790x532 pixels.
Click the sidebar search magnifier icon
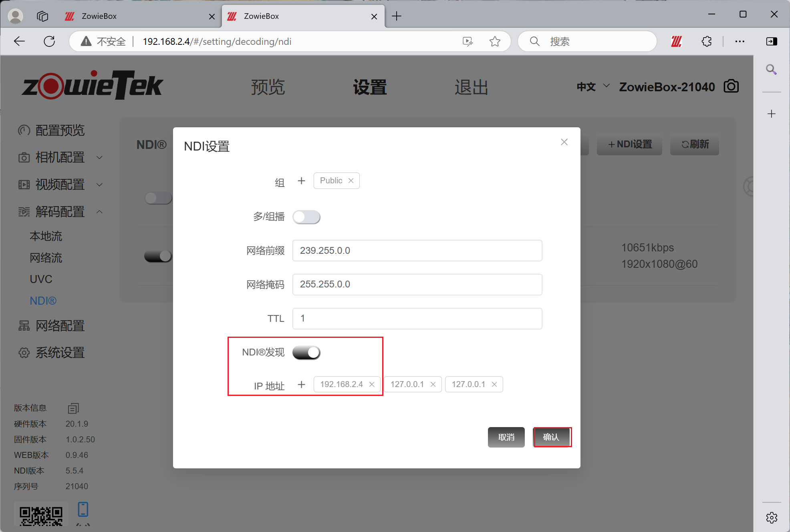click(771, 70)
